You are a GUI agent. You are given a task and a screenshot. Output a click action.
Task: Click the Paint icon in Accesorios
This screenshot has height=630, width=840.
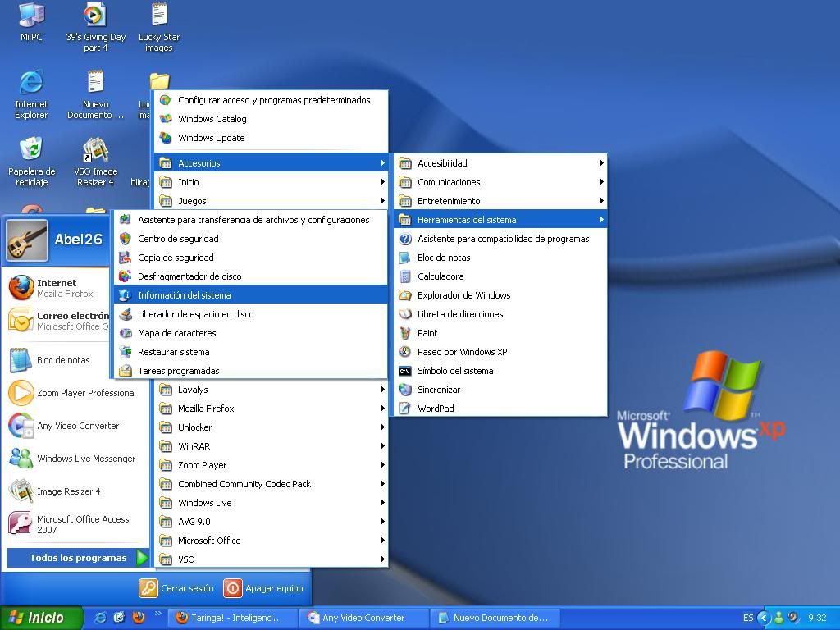point(405,333)
